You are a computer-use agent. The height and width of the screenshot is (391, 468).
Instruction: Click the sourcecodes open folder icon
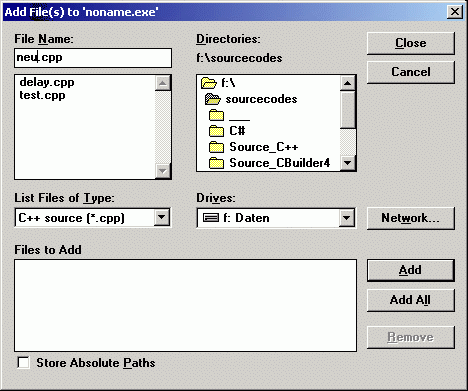(x=213, y=99)
